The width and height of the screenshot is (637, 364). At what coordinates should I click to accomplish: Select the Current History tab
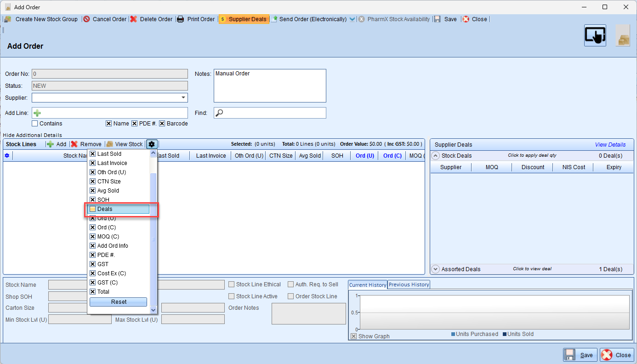pos(368,284)
